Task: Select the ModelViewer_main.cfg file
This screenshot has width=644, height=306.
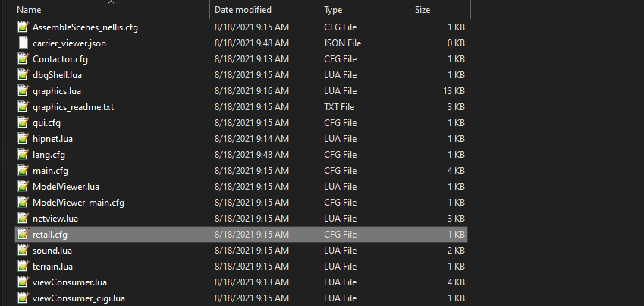Action: click(78, 202)
